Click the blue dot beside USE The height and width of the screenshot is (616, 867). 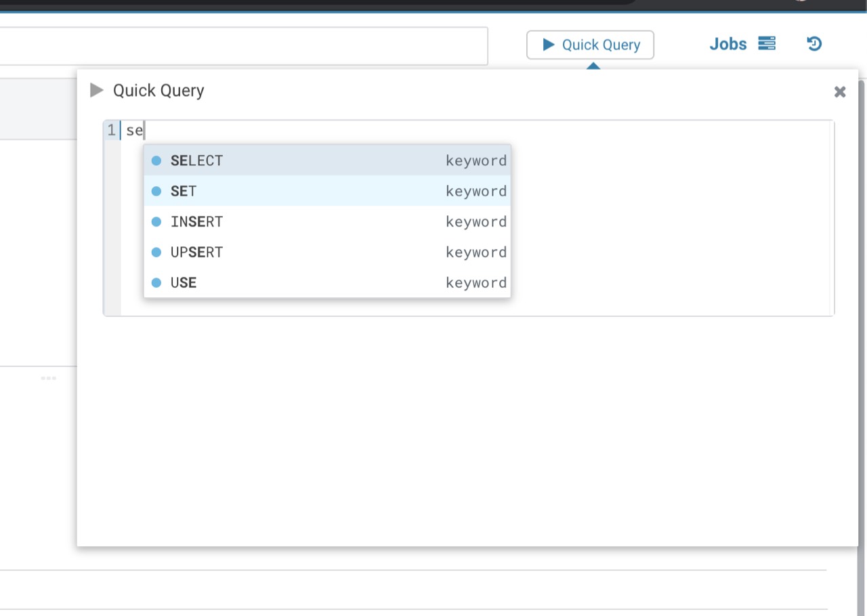(x=156, y=282)
